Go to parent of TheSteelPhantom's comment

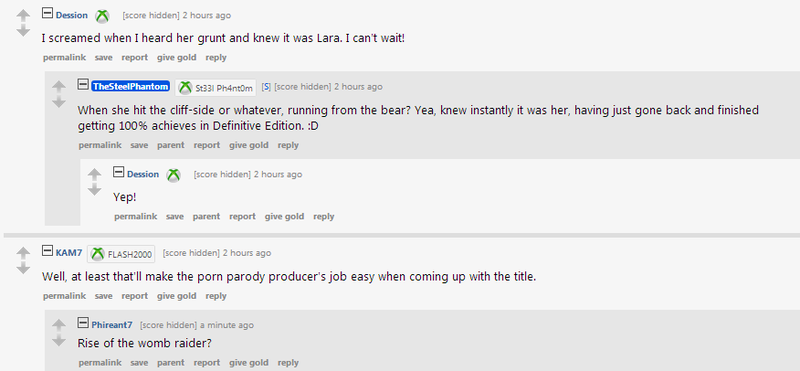tap(170, 145)
